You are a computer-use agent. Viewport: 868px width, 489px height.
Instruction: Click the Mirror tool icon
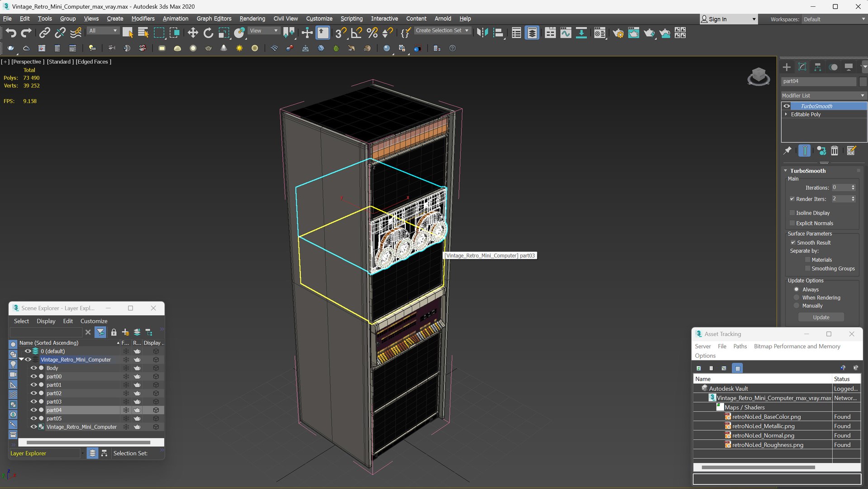click(482, 33)
